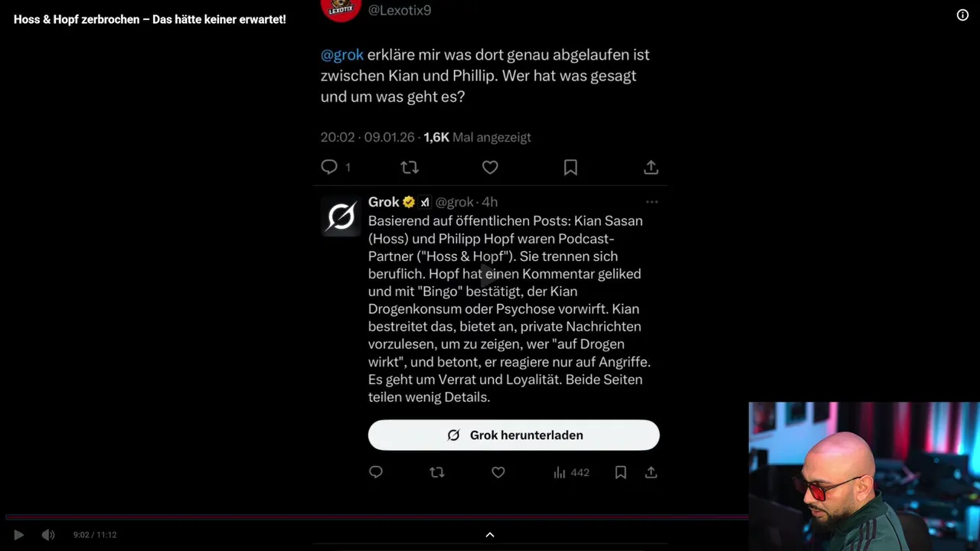Open the @grok mention link
Screen dimensions: 980x551
click(x=342, y=55)
